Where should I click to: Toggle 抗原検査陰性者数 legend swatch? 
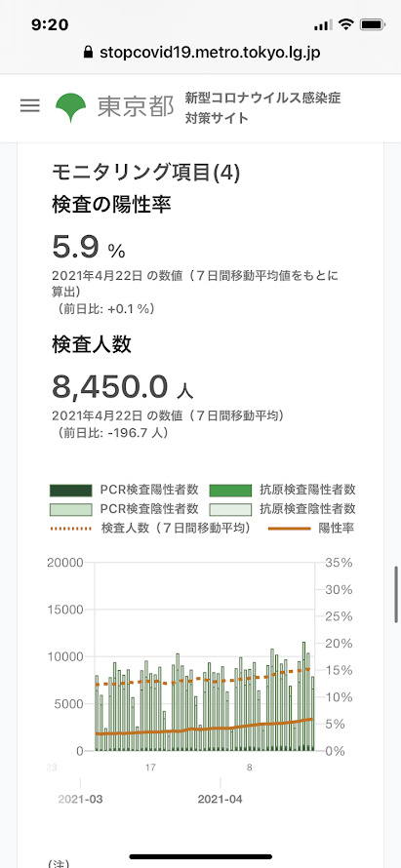(x=230, y=509)
